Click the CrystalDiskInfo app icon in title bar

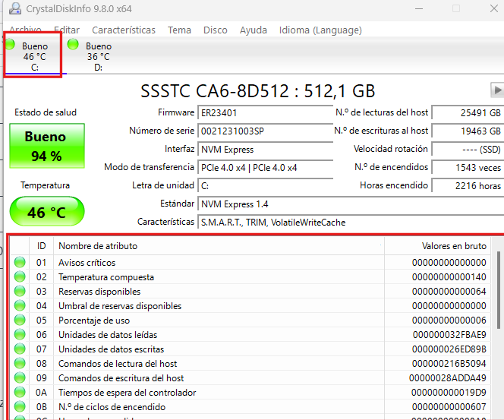(15, 8)
